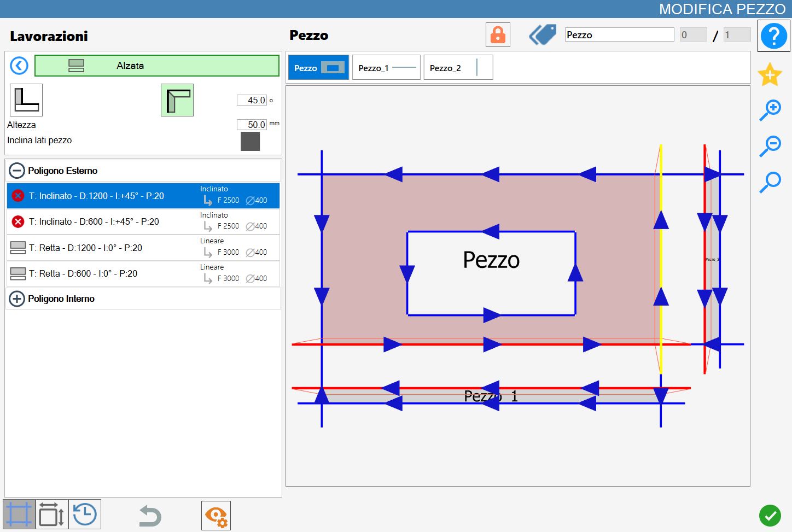Viewport: 792px width, 532px height.
Task: Toggle the Inclina lati pezzo checkbox
Action: click(250, 141)
